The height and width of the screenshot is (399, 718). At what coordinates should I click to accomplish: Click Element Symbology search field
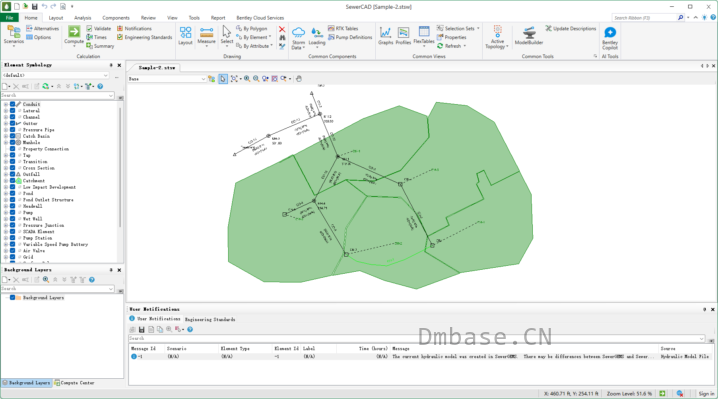coord(57,95)
